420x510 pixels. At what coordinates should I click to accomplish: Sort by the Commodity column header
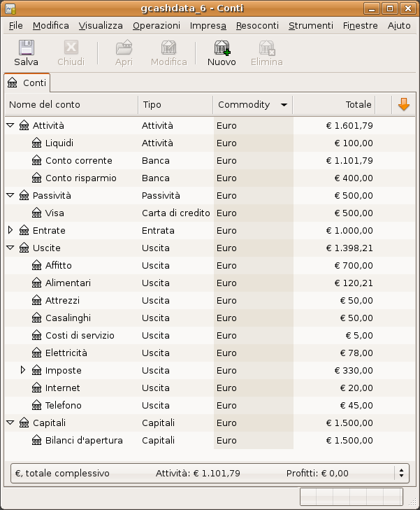tap(252, 104)
